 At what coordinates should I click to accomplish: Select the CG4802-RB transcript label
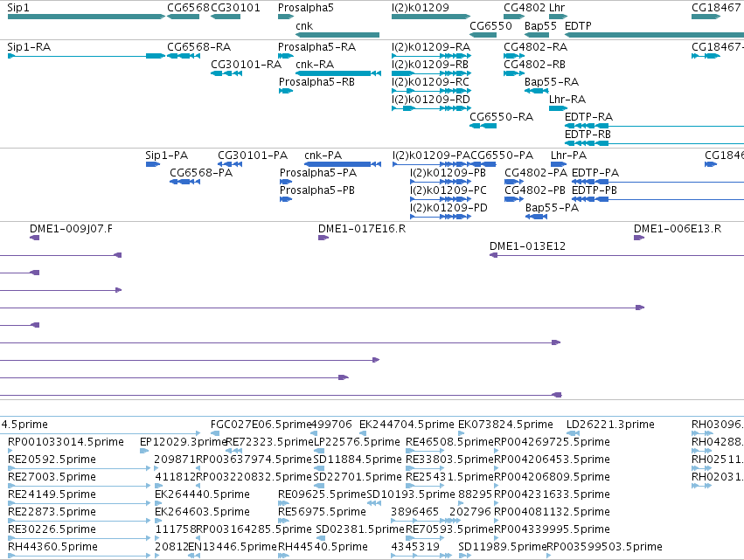click(x=535, y=65)
